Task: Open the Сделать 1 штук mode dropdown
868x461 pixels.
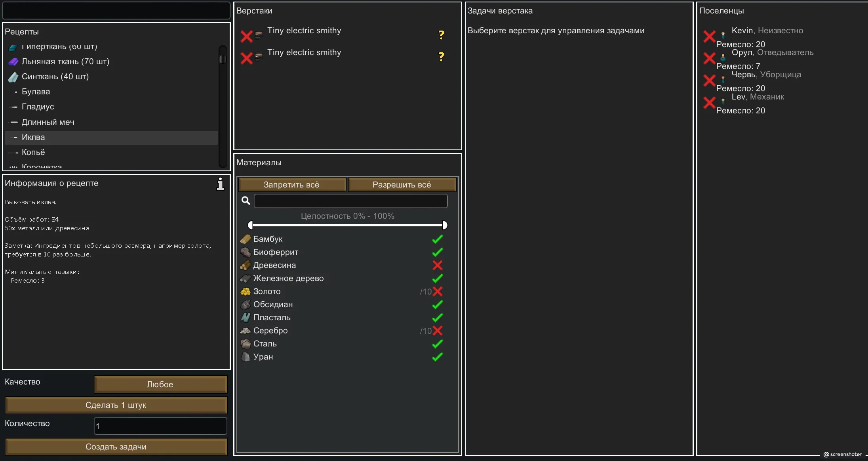Action: tap(116, 405)
